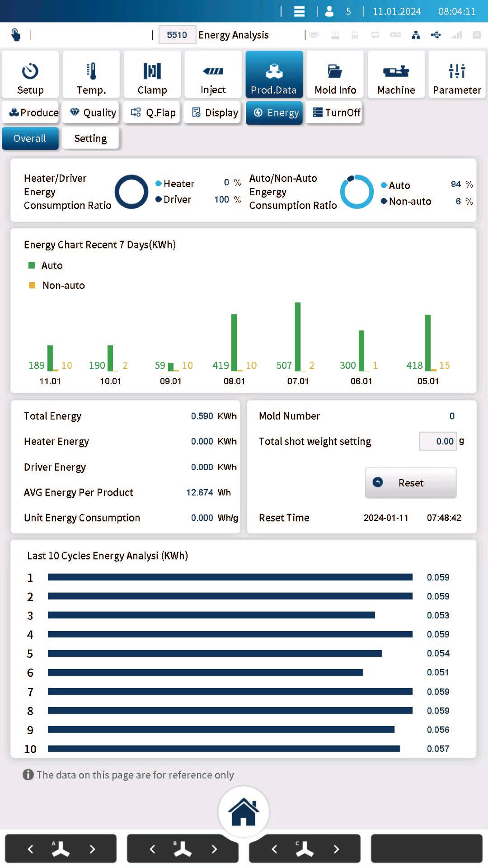This screenshot has height=868, width=488.
Task: Click the Reset button
Action: coord(410,483)
